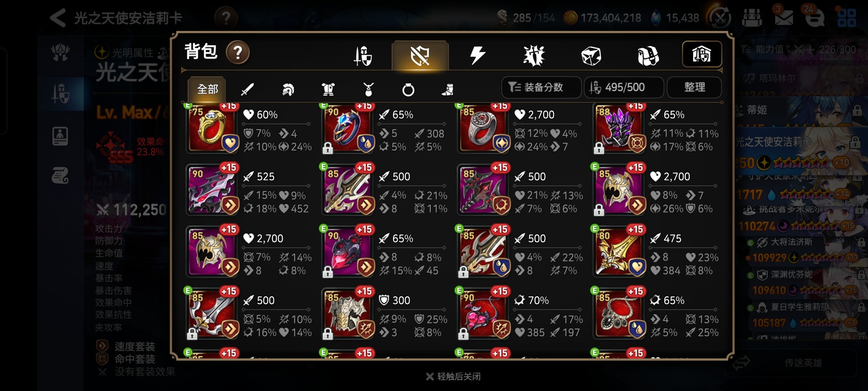Filter by ring icon
The height and width of the screenshot is (391, 868).
tap(408, 89)
